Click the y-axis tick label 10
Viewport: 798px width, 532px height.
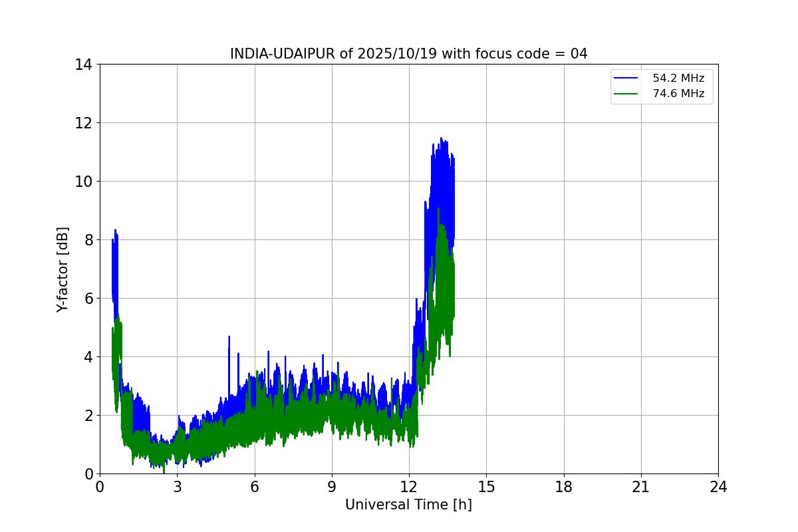pyautogui.click(x=84, y=182)
